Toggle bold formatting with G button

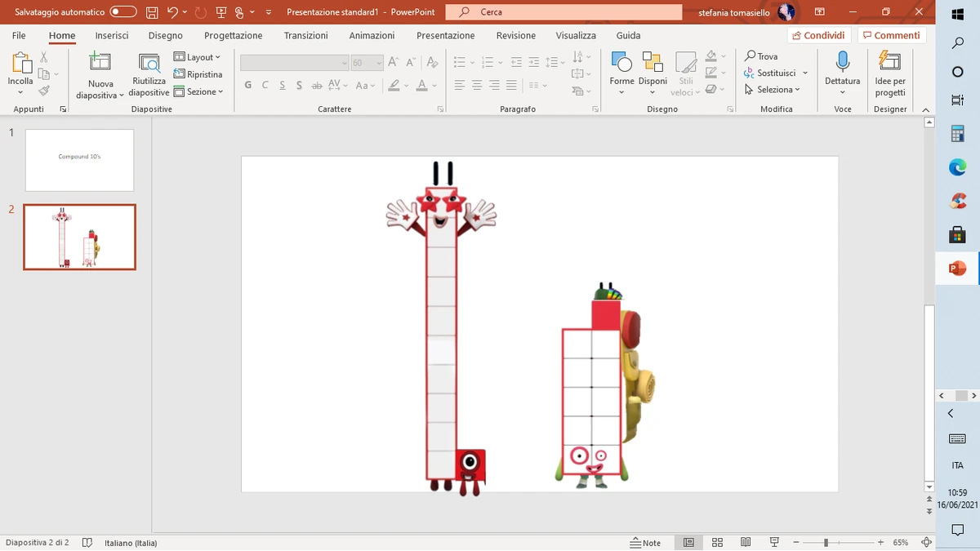247,84
